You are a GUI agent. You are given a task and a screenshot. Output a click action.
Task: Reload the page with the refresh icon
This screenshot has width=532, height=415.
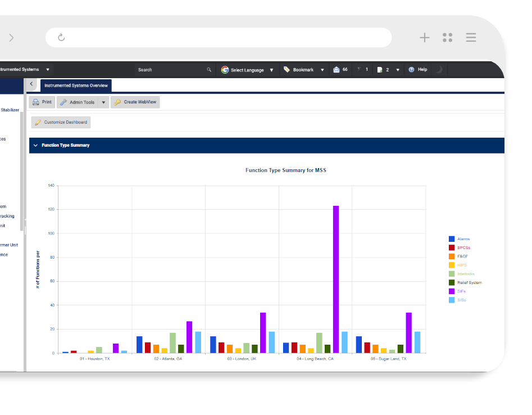click(61, 38)
